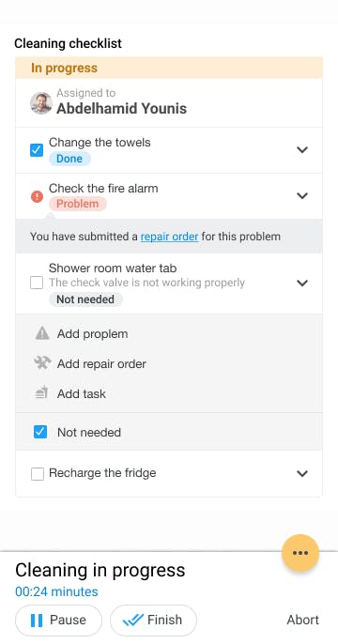Screen dimensions: 338x644
Task: Uncheck the Not needed checkbox
Action: 40,432
